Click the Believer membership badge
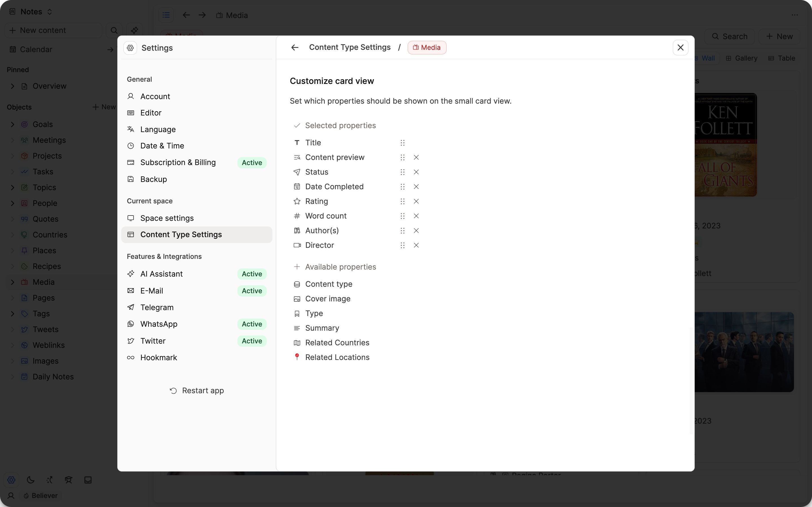 coord(40,496)
